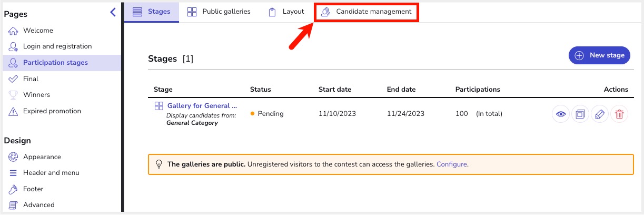Go to the Welcome page
Screen dimensions: 644x215
[38, 31]
